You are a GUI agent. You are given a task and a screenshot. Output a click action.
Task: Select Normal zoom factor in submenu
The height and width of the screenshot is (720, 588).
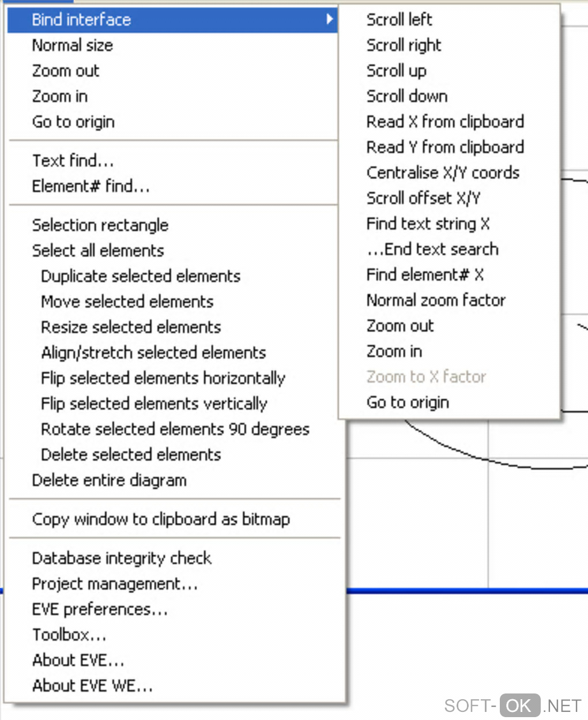[x=436, y=300]
